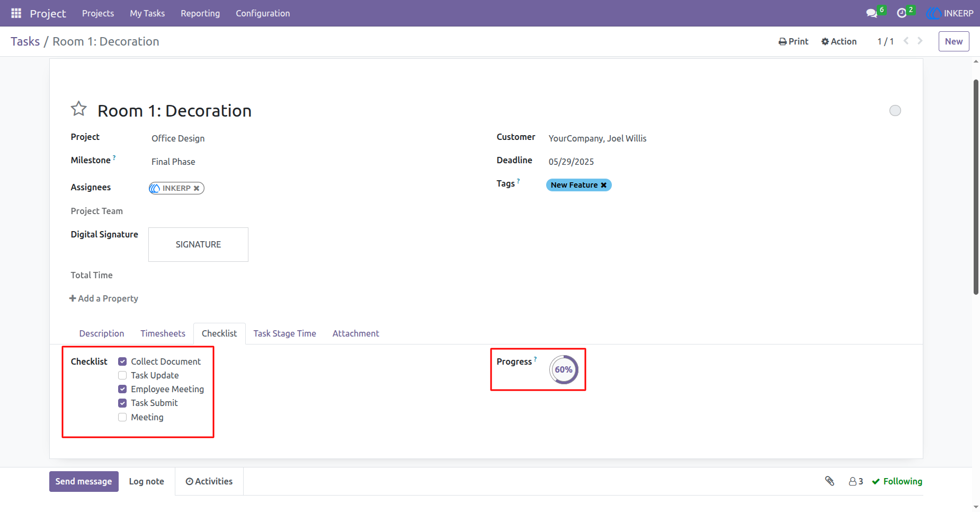Open the Print dropdown
Viewport: 980px width, 512px height.
click(794, 41)
